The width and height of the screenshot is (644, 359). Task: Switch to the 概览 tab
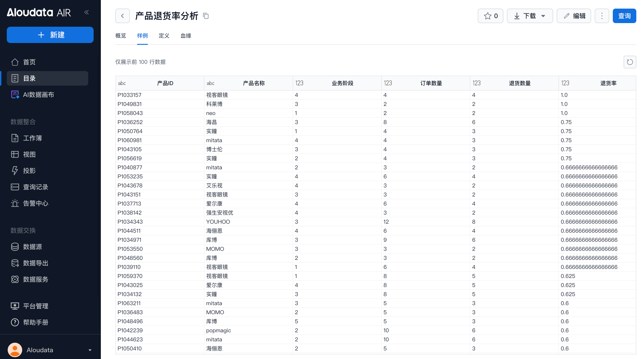point(121,36)
